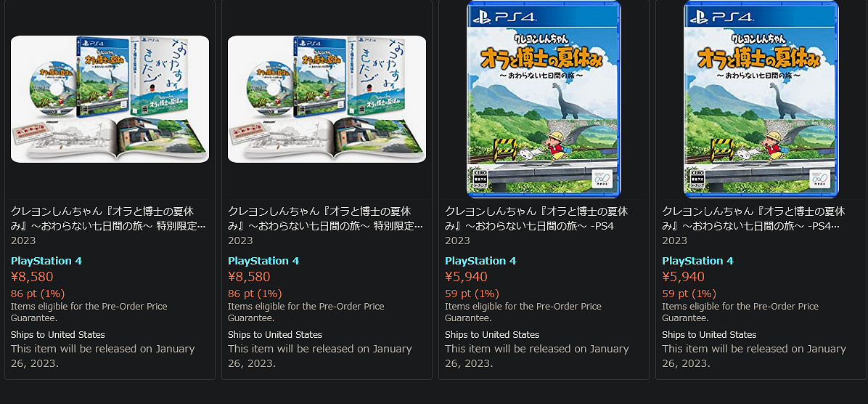Click the second card's 特別限定 title link

[x=325, y=218]
